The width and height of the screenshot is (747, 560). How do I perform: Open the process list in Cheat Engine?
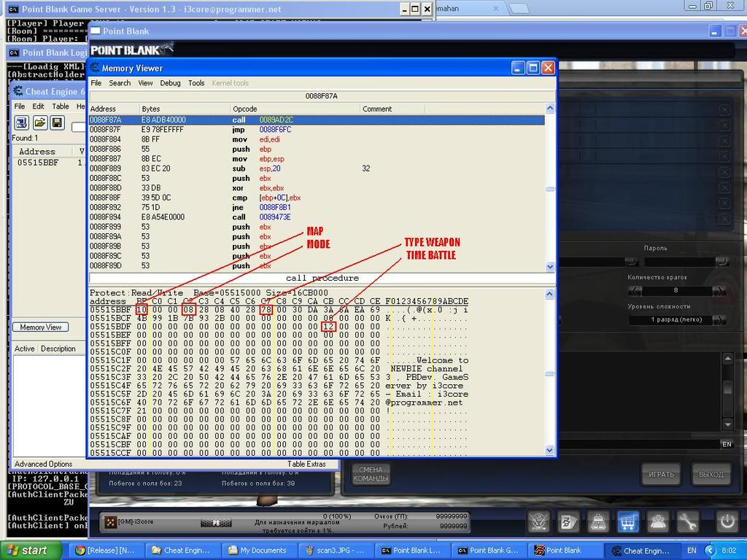(x=22, y=122)
